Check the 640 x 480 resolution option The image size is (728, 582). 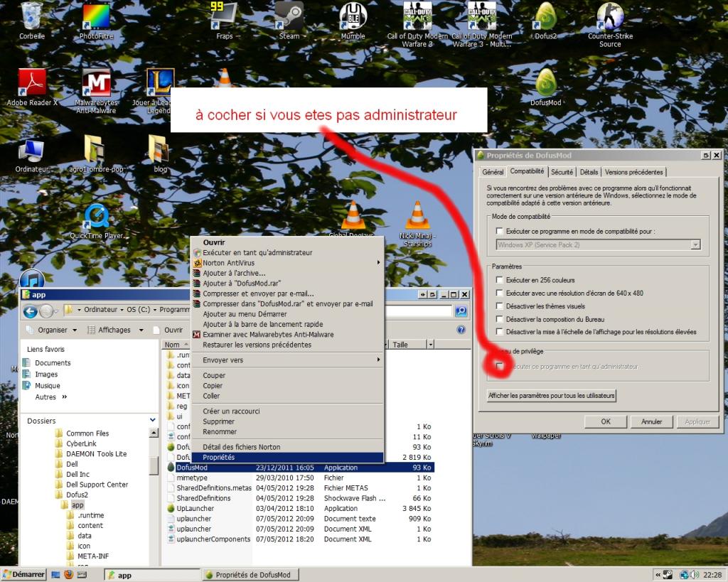click(x=500, y=293)
